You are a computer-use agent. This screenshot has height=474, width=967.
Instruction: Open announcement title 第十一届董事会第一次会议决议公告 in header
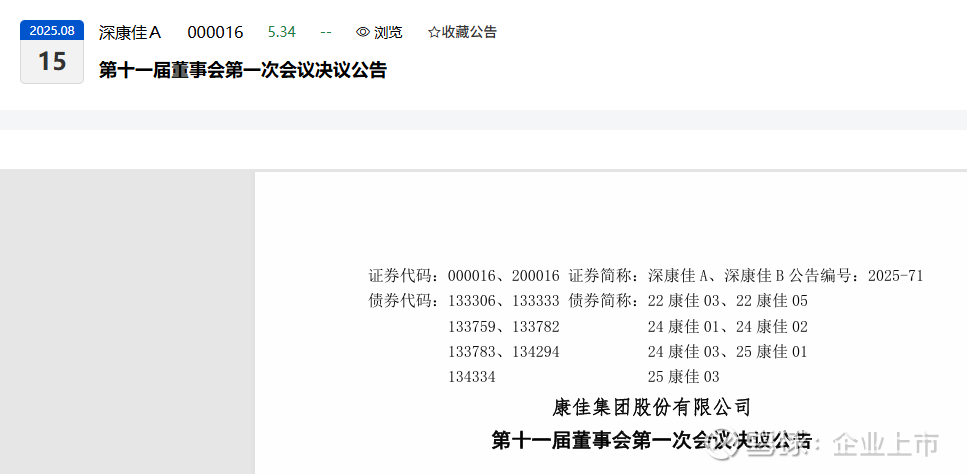(x=243, y=70)
